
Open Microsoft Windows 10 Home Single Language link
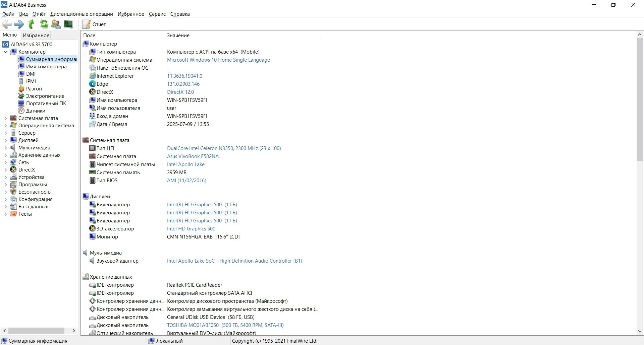(218, 60)
